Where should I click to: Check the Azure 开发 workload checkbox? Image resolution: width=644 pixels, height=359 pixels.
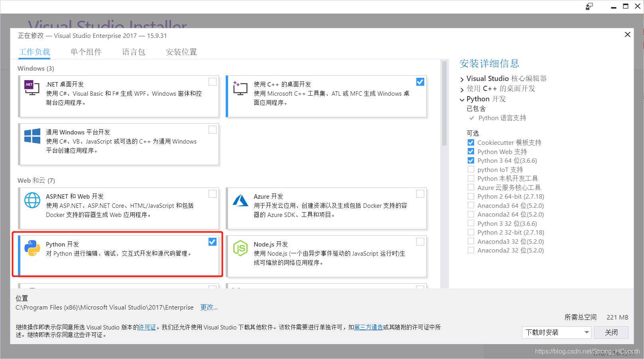(420, 194)
